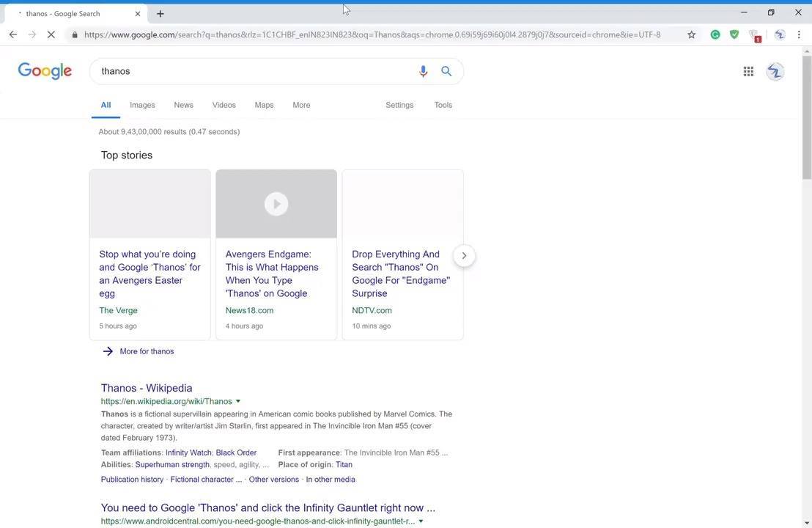Click the scrollbar down arrow

[x=807, y=524]
